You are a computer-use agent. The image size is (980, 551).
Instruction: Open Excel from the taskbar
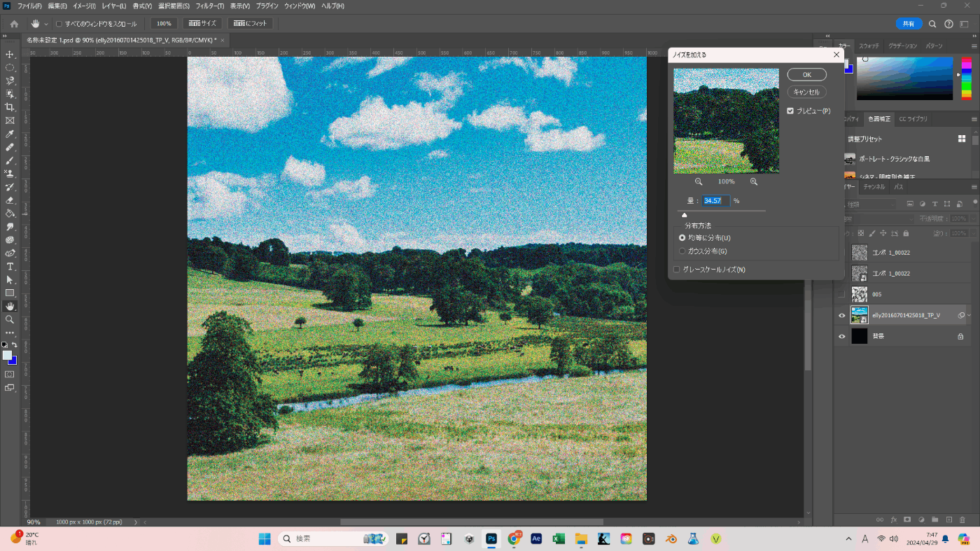[559, 539]
